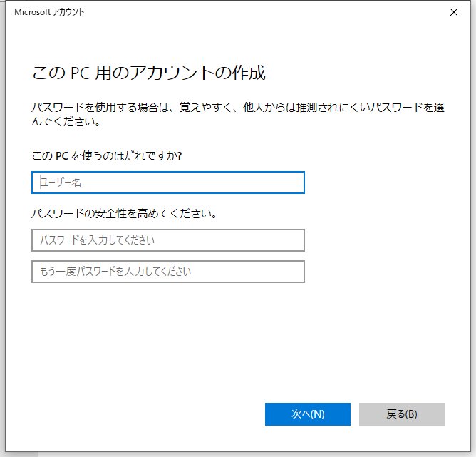The image size is (476, 457).
Task: Select the blue Next button
Action: [x=308, y=414]
